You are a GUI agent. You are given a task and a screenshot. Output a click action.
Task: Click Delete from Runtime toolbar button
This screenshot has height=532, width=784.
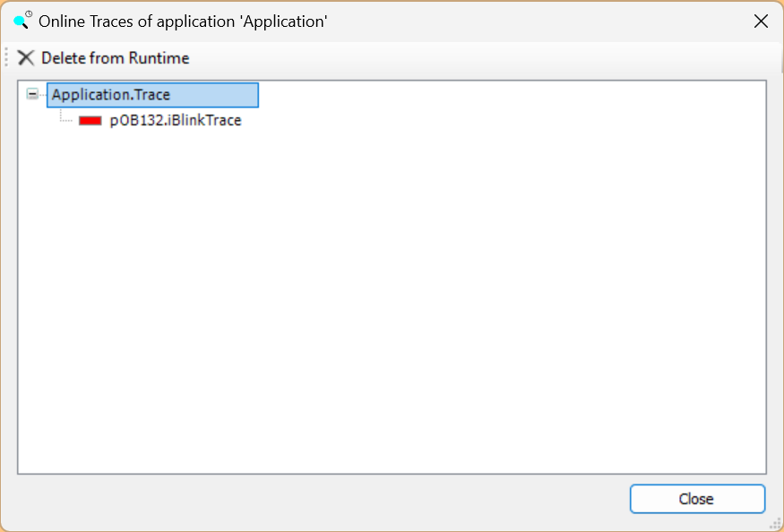[x=104, y=58]
